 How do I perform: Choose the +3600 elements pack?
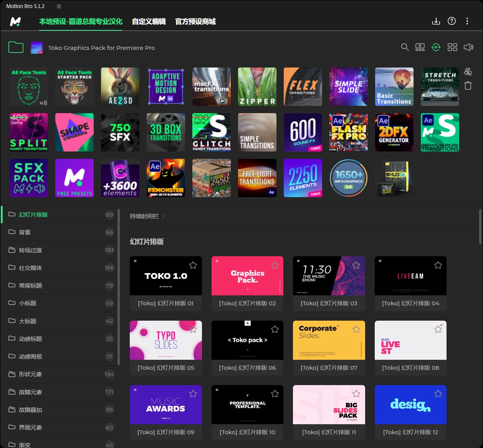(x=120, y=178)
